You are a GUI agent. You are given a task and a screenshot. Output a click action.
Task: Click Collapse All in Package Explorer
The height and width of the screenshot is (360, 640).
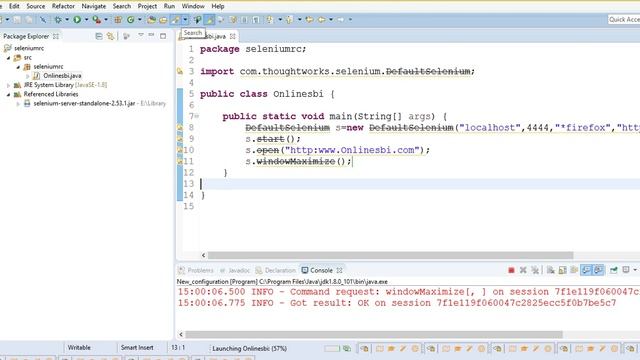[99, 36]
